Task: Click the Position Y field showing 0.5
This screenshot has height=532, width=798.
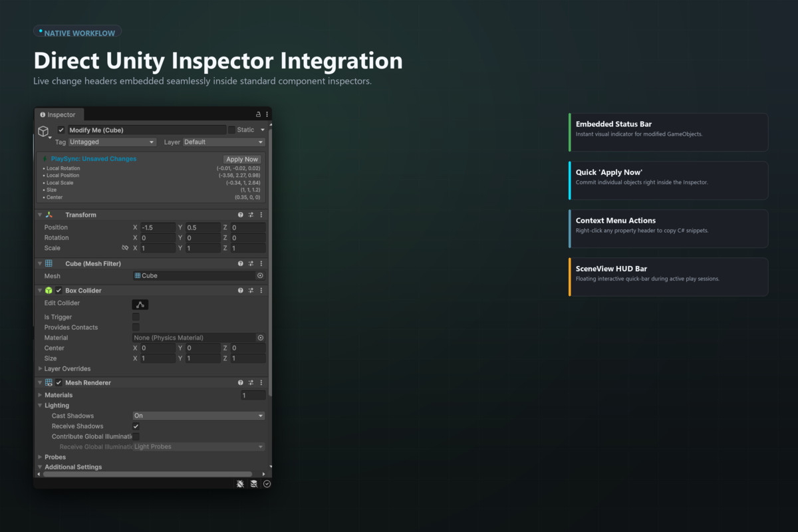Action: pyautogui.click(x=203, y=227)
